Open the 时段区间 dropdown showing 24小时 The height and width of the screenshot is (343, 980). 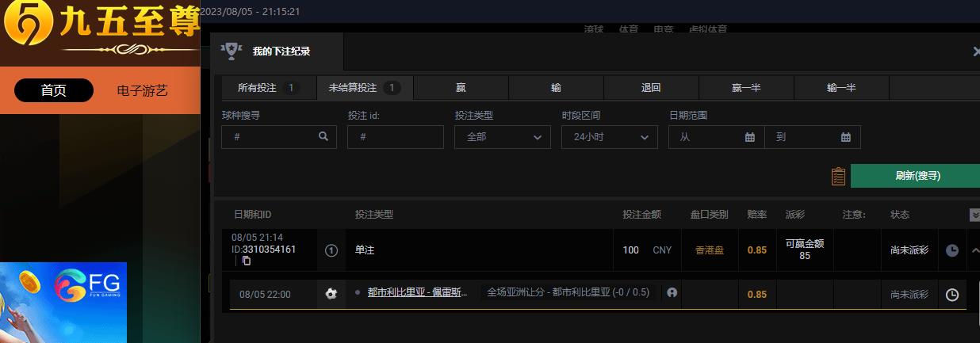(x=610, y=137)
